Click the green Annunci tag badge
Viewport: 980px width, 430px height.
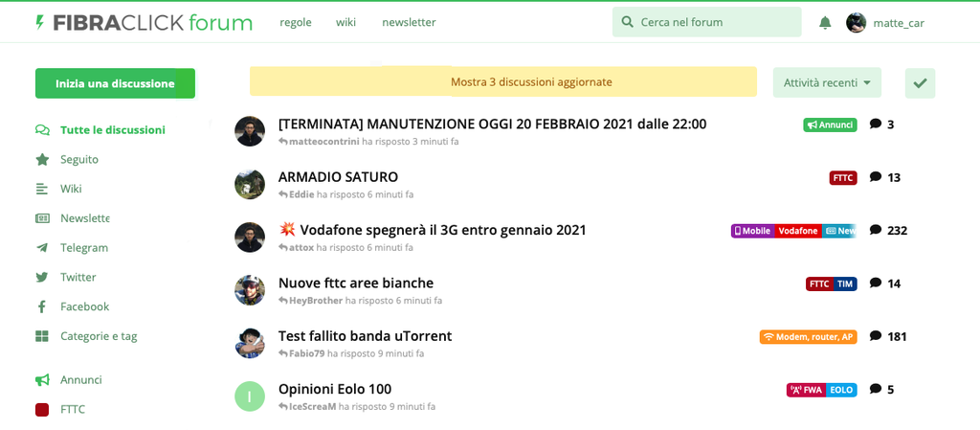pos(830,124)
